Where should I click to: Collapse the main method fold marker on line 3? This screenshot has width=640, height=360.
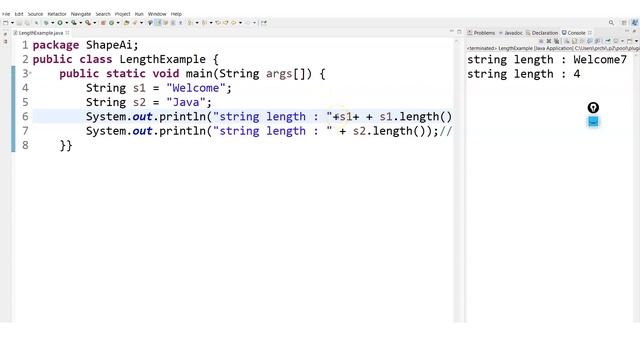pos(30,73)
